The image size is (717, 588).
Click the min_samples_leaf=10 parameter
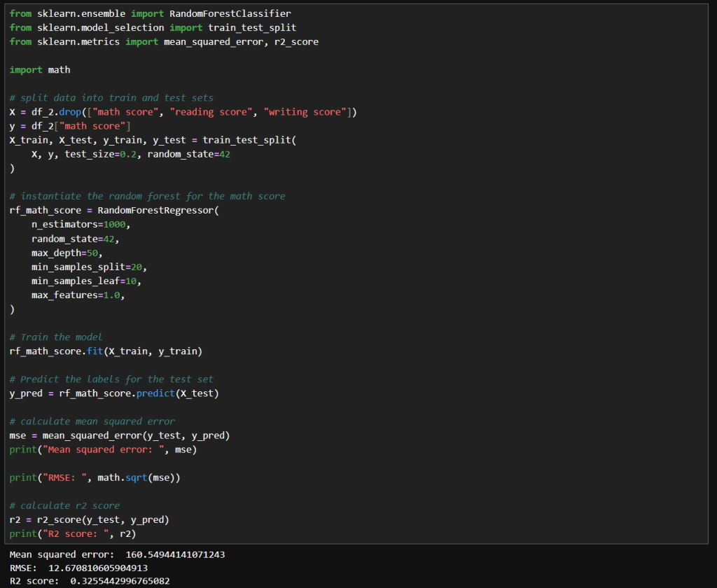tap(86, 281)
